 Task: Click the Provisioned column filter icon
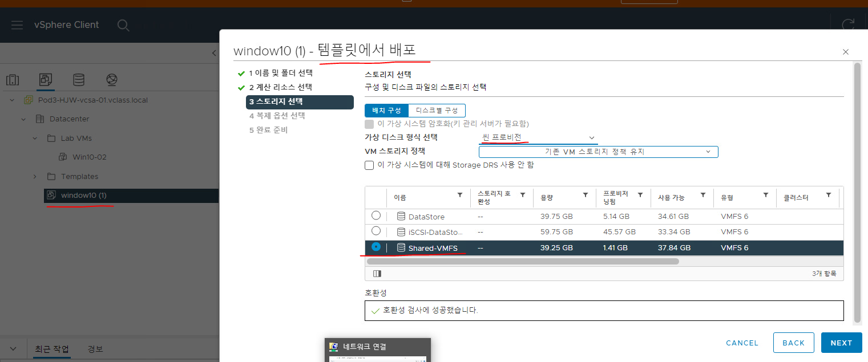640,195
